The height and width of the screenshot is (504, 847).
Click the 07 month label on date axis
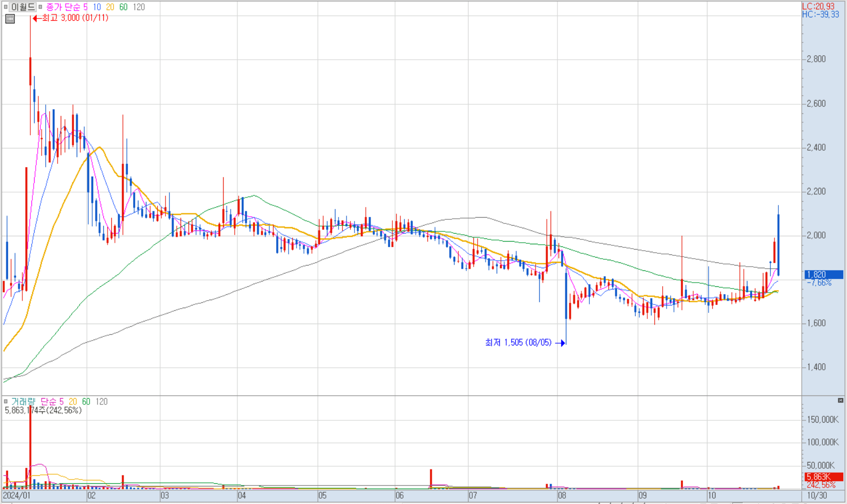click(x=473, y=496)
